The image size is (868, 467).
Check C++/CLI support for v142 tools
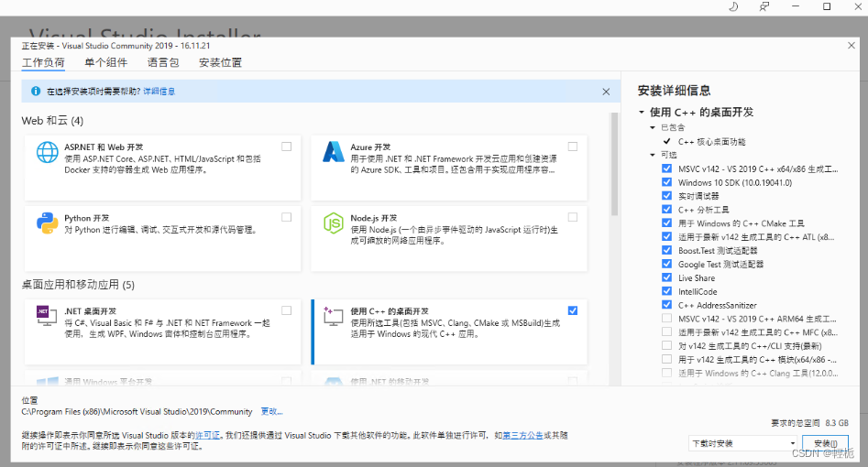click(666, 345)
